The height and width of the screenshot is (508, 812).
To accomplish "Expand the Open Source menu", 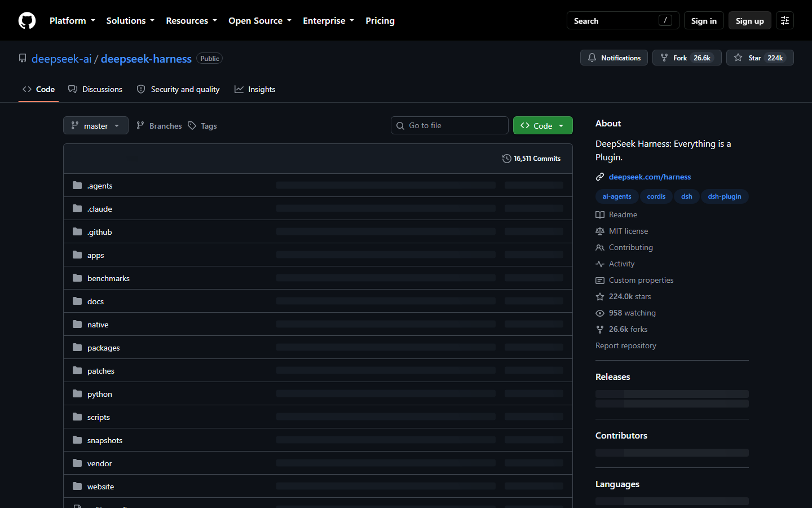I will coord(260,21).
